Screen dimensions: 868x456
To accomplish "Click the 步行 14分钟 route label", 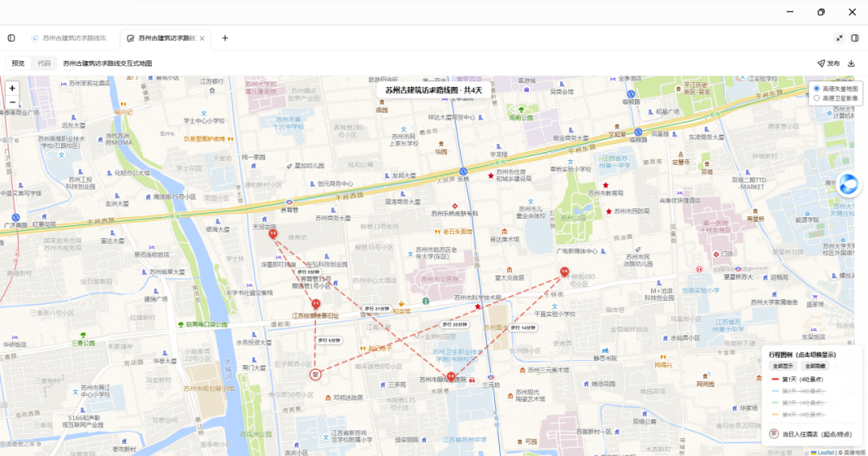I will point(522,328).
